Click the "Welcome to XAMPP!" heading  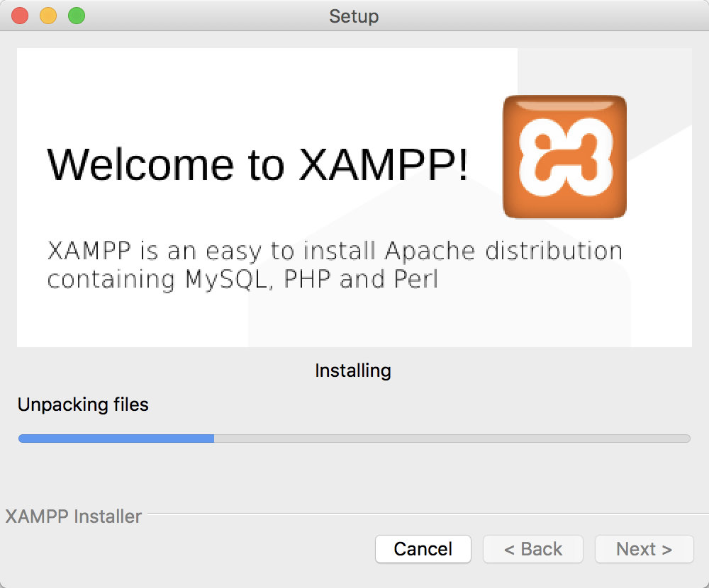pos(257,164)
